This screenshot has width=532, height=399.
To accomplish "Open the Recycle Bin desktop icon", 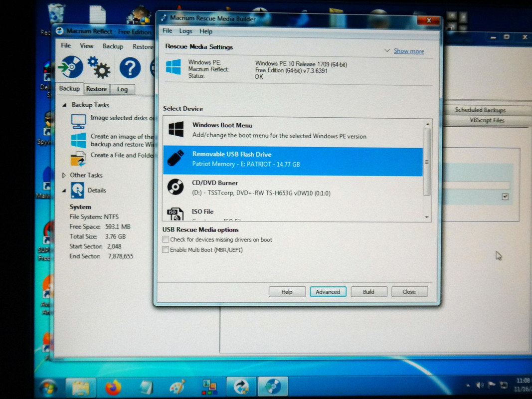I will [x=56, y=13].
